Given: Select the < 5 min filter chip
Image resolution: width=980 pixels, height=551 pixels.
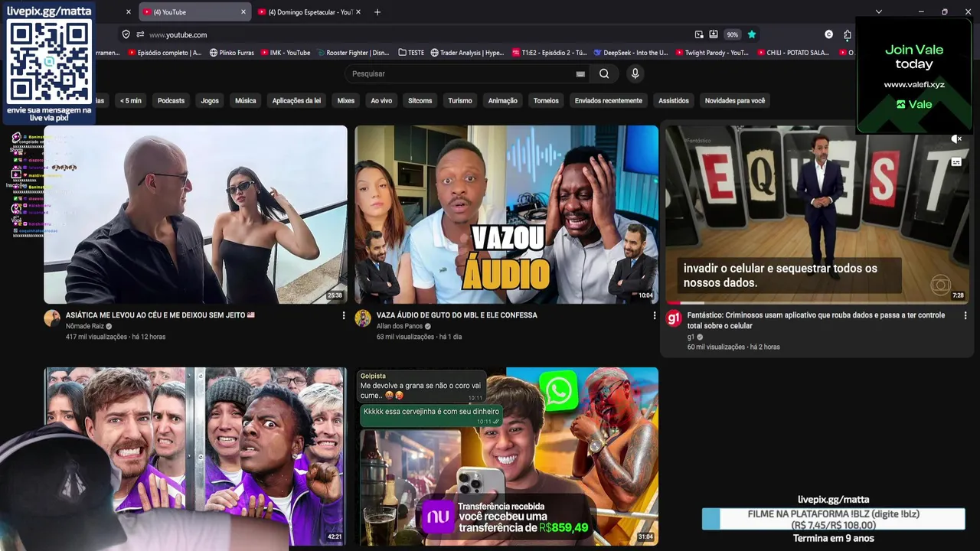Looking at the screenshot, I should (131, 100).
